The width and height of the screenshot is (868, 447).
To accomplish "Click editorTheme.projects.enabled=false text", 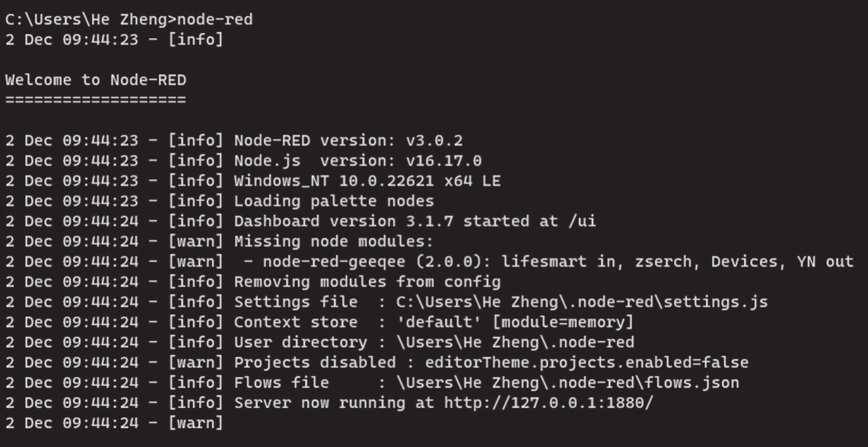I will [586, 362].
